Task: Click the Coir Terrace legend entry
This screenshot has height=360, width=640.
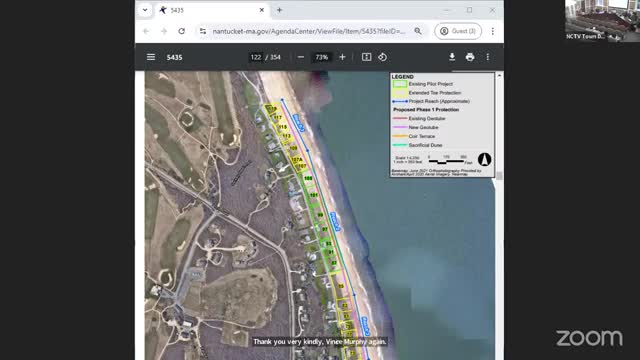Action: 414,136
